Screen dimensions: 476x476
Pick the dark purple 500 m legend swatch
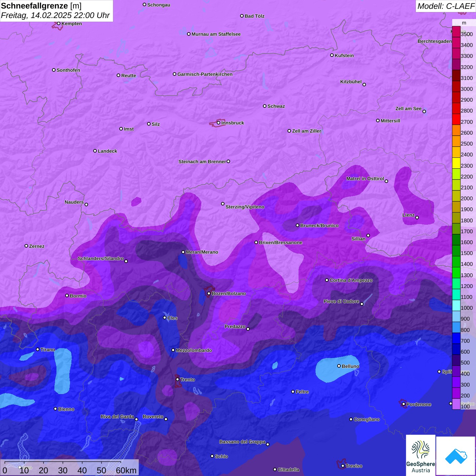tap(456, 360)
